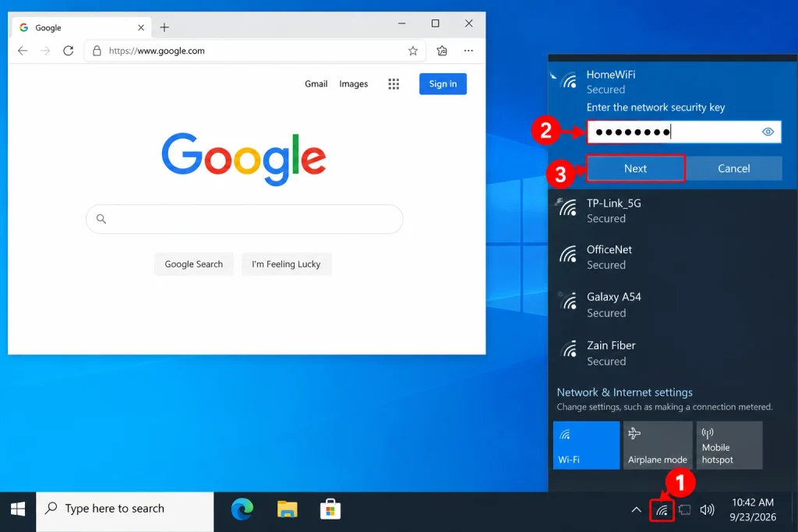
Task: Select the Zain Fiber network
Action: (x=673, y=353)
